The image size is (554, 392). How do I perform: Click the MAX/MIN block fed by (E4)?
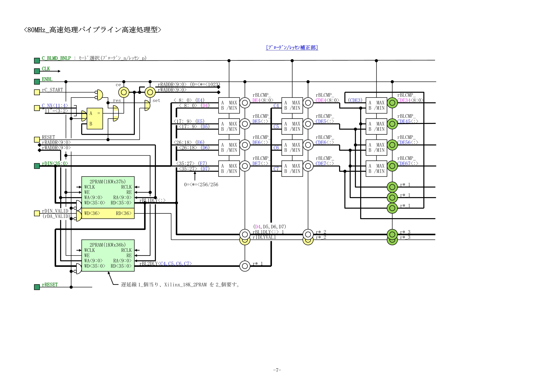[229, 106]
